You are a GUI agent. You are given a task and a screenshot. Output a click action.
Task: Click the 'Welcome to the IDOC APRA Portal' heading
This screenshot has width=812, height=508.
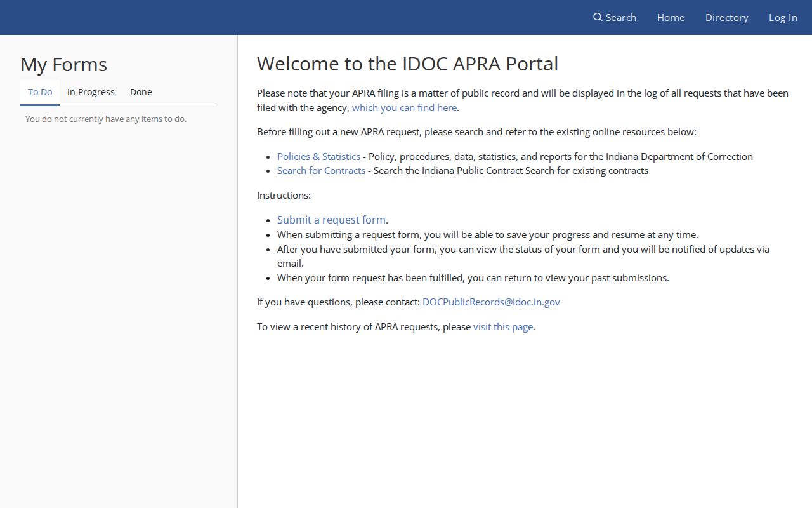[407, 63]
